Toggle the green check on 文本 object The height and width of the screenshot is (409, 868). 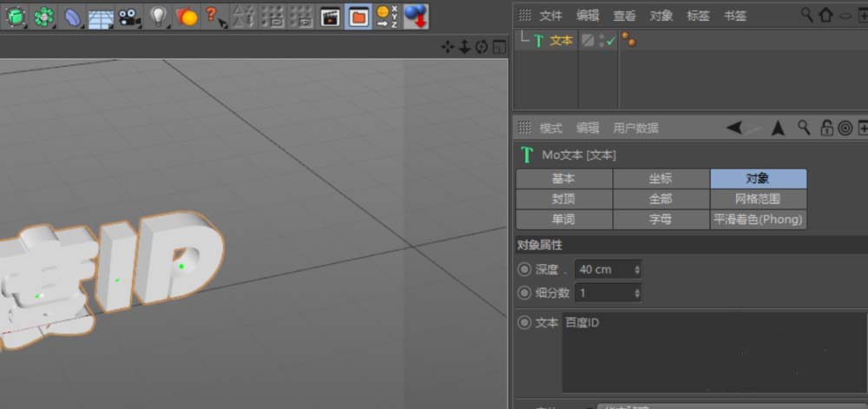click(611, 41)
